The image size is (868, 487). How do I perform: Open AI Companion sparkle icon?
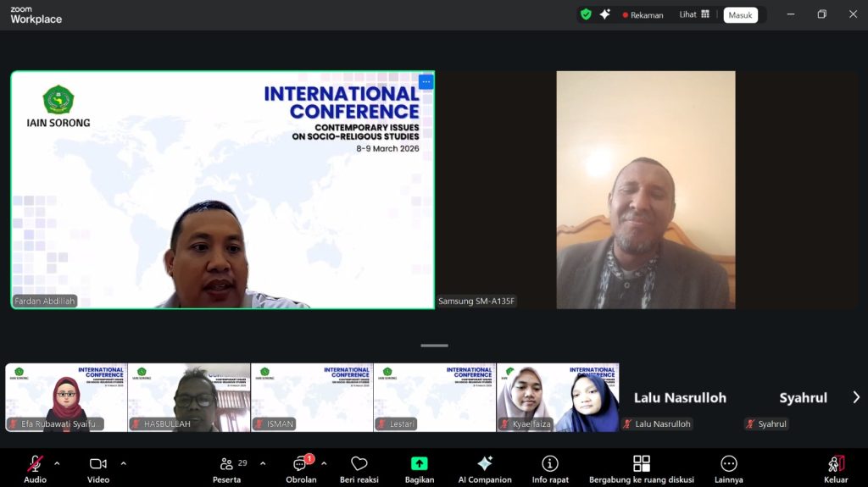click(485, 463)
